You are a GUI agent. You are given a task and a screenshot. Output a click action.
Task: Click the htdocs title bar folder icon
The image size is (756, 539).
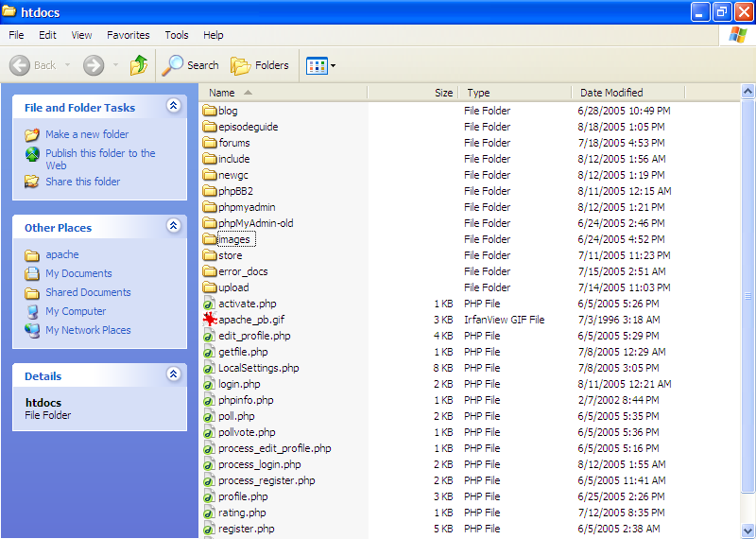point(9,11)
